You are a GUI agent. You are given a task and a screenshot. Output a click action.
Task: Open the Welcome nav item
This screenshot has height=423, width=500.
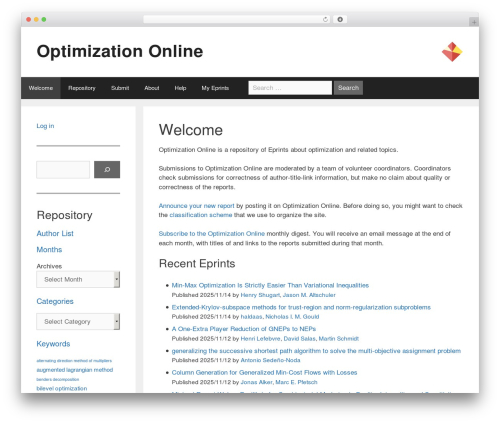[x=41, y=88]
